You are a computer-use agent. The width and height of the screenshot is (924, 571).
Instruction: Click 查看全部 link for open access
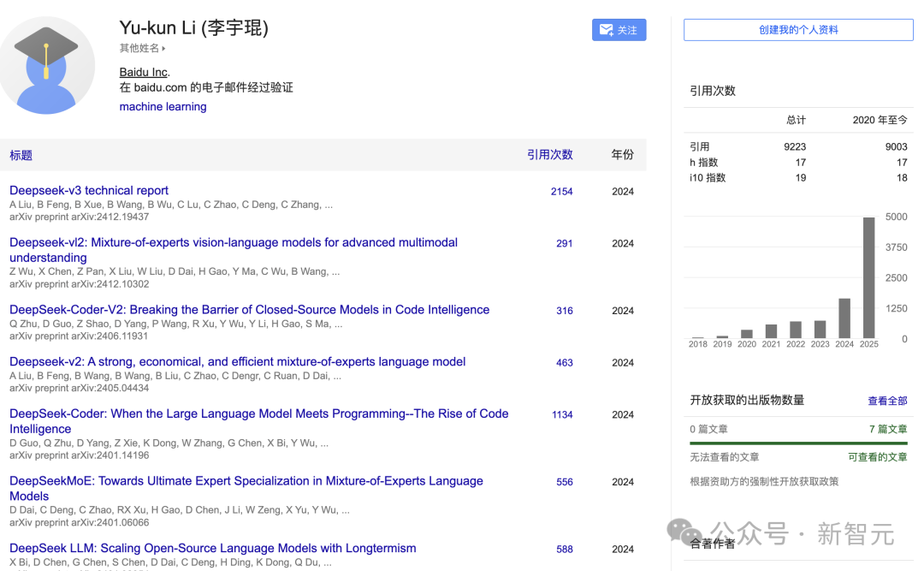click(x=886, y=401)
